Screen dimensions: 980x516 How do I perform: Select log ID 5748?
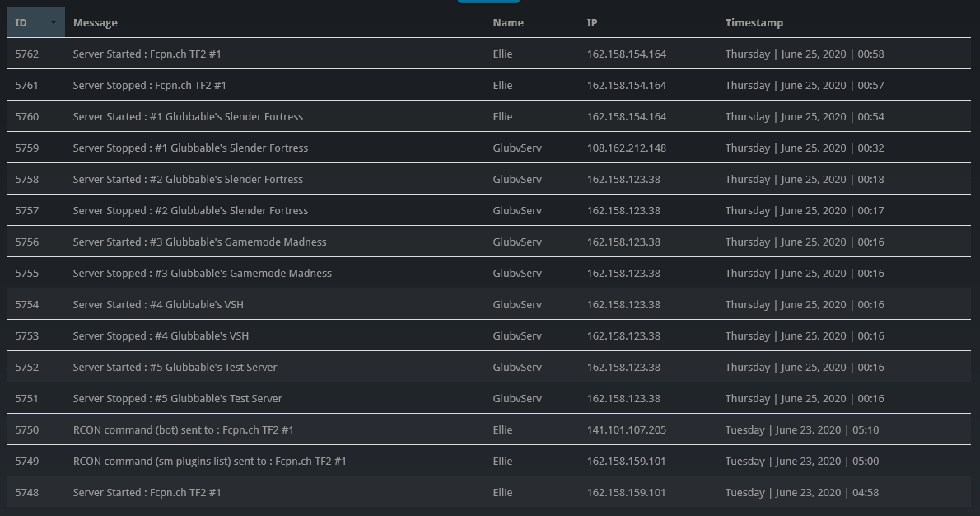(27, 492)
